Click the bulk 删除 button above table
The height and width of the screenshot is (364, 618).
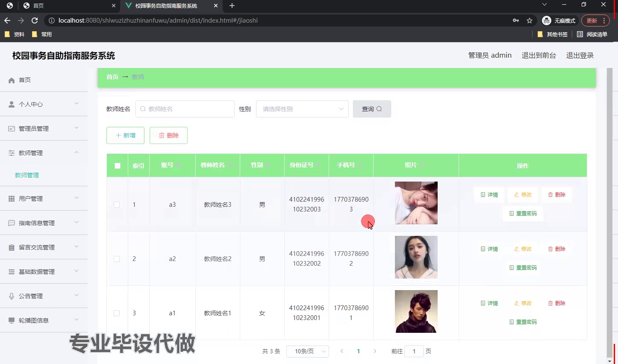point(168,135)
